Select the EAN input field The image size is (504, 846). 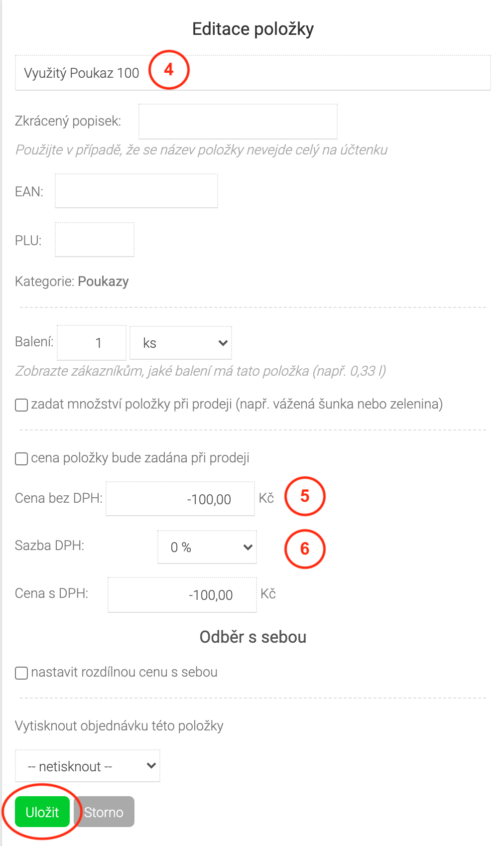136,191
